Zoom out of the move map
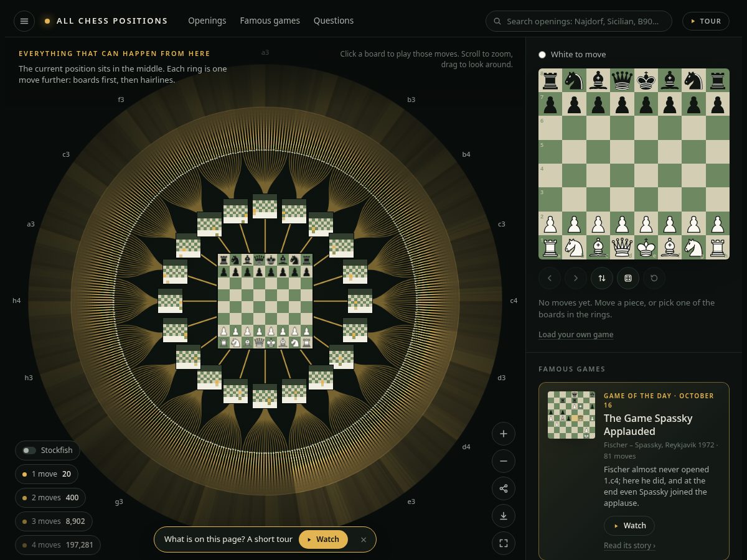 (504, 461)
